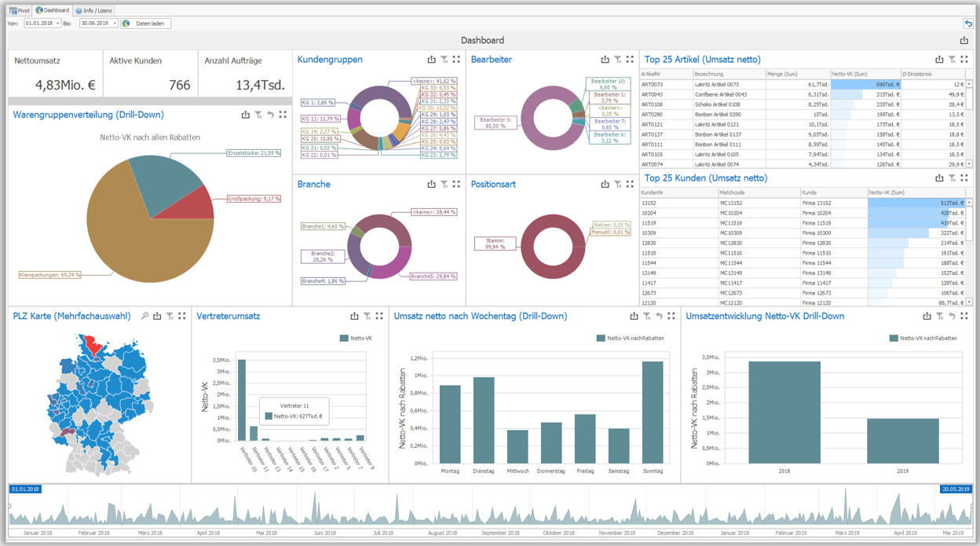
Task: Export the Top 25 Artikel grid
Action: pos(939,60)
